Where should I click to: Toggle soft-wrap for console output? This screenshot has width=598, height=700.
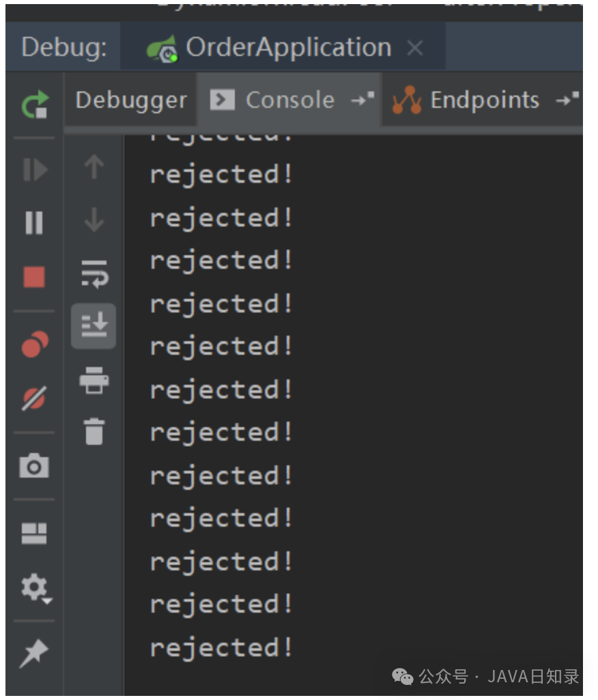pyautogui.click(x=94, y=273)
